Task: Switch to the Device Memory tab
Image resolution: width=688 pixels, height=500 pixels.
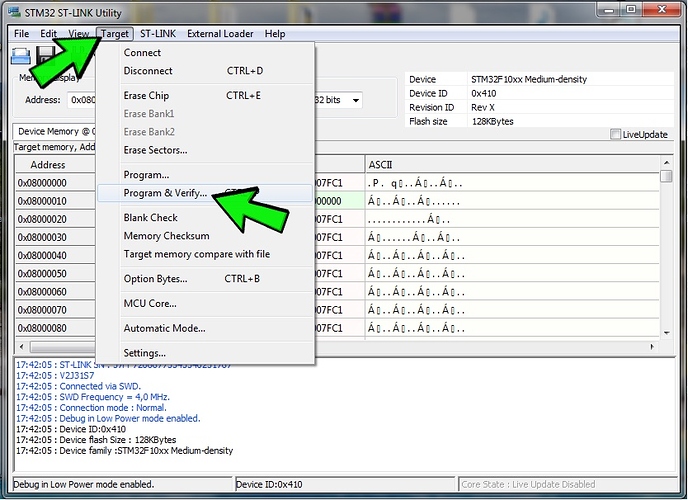Action: pyautogui.click(x=55, y=131)
